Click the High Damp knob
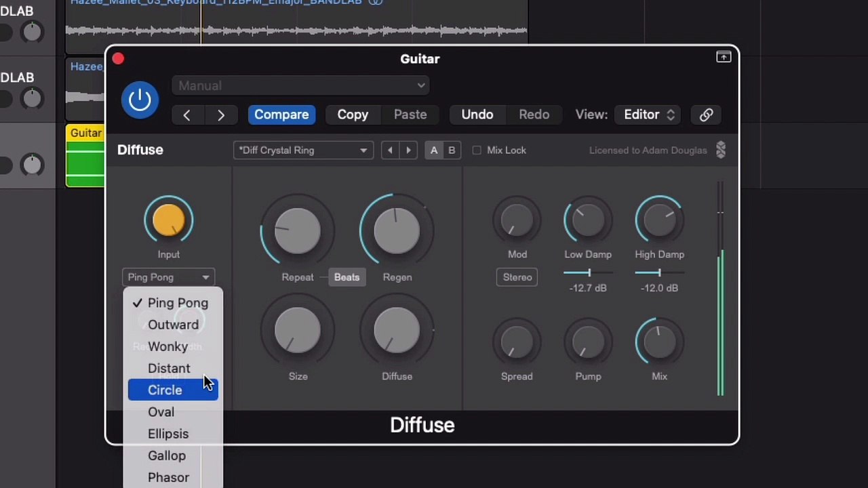 [659, 220]
